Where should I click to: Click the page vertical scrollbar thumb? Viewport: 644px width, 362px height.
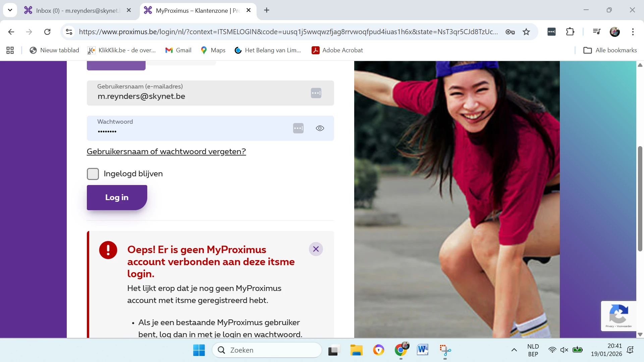click(x=640, y=198)
